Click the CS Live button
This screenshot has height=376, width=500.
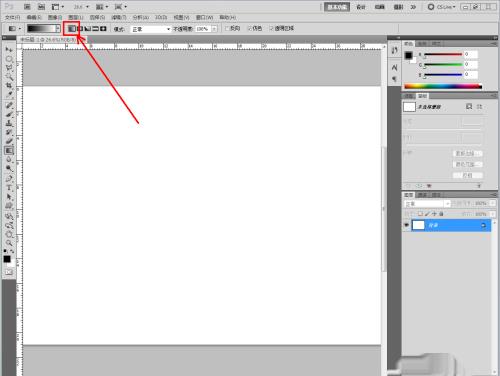tap(442, 7)
